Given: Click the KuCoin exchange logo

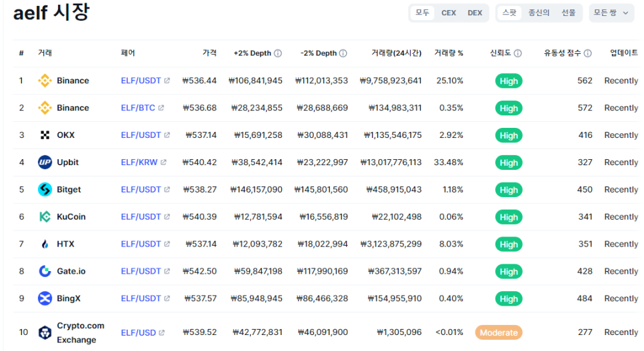Looking at the screenshot, I should 45,216.
